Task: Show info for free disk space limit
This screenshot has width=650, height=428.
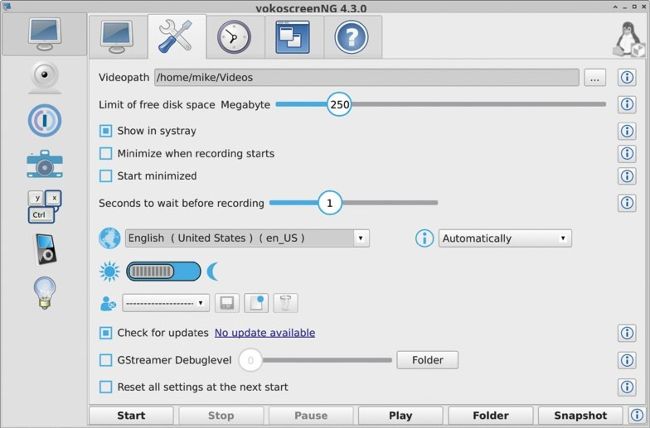Action: click(627, 104)
